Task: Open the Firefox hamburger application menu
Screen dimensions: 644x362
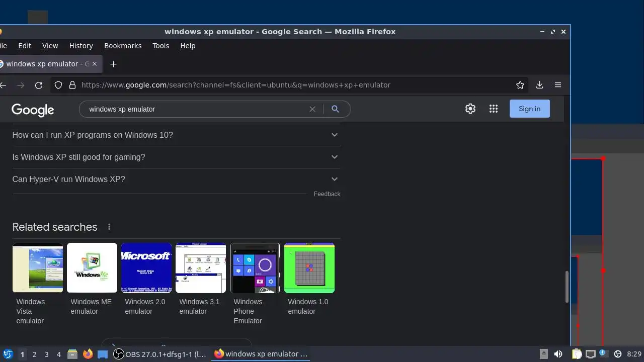Action: [558, 85]
